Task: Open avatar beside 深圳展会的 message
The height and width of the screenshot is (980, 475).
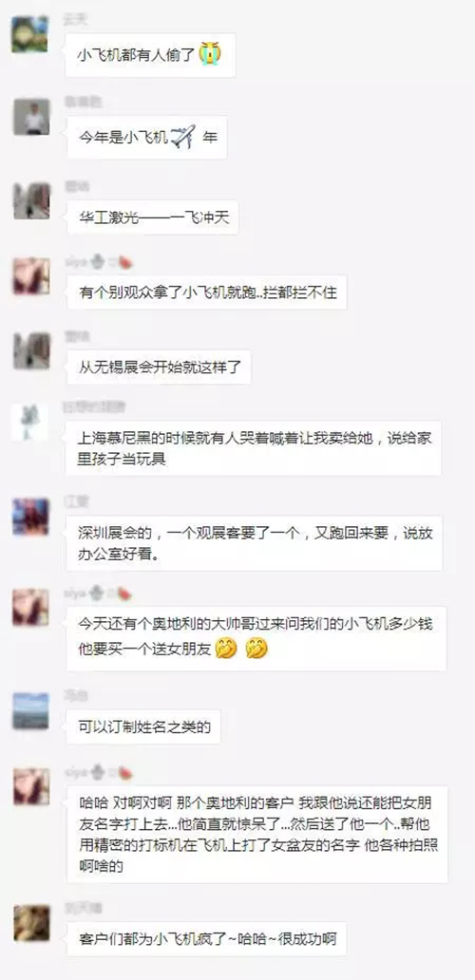Action: coord(30,517)
